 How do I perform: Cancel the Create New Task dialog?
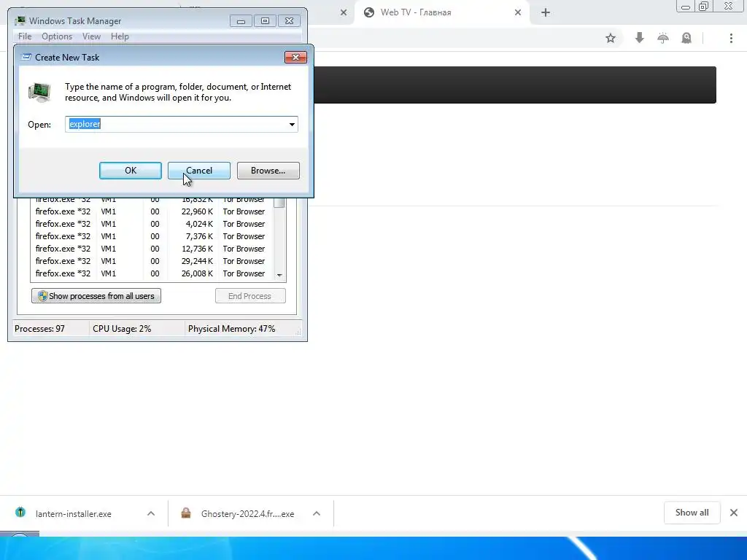[199, 171]
